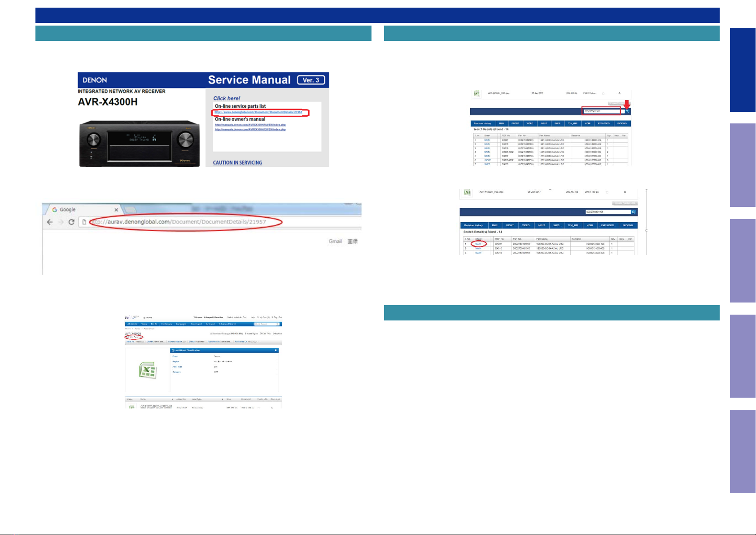Open the EXPLODED tab in the lower parts list
This screenshot has height=535, width=756.
607,225
